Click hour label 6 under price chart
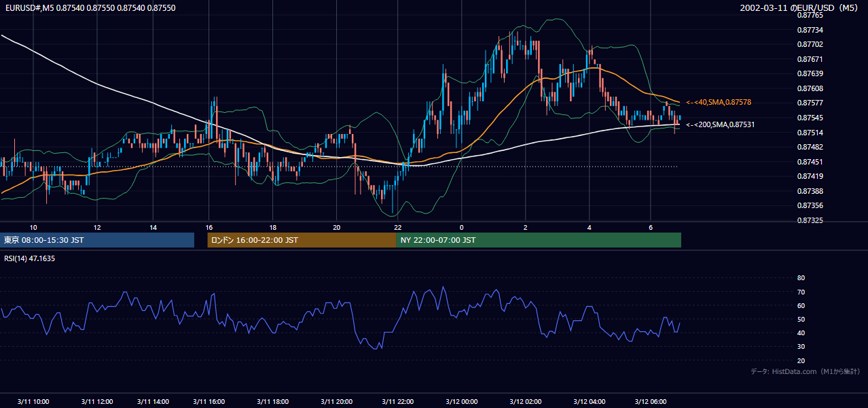The width and height of the screenshot is (868, 408). [x=651, y=226]
